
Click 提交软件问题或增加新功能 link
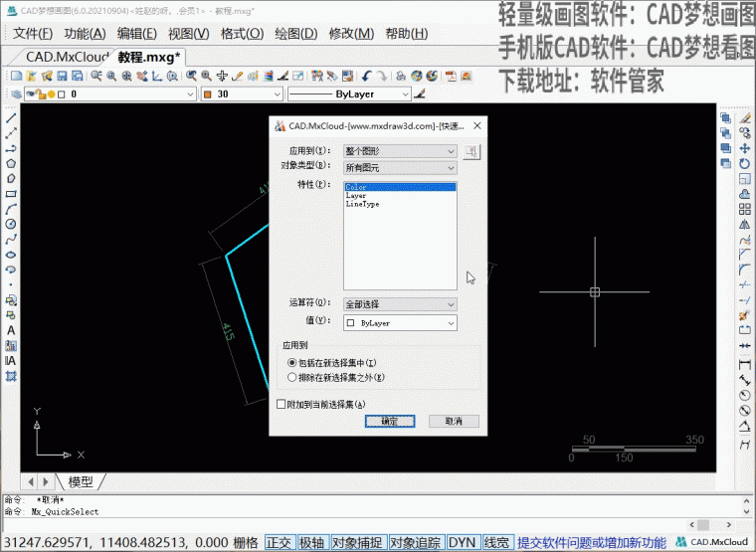[592, 542]
